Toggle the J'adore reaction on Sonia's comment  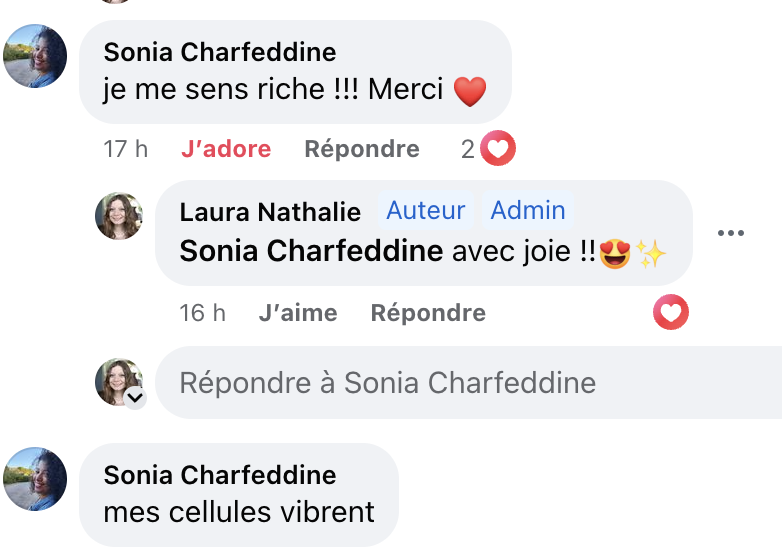coord(226,149)
